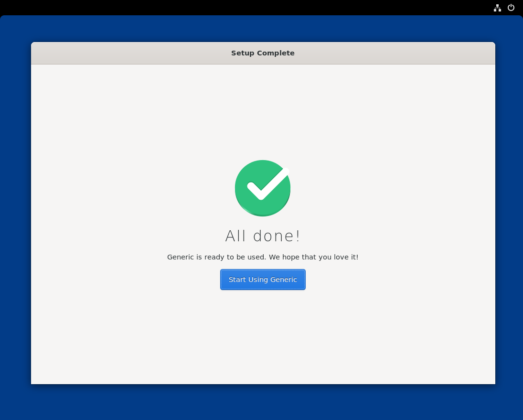Open the network status icon in top bar

click(497, 8)
